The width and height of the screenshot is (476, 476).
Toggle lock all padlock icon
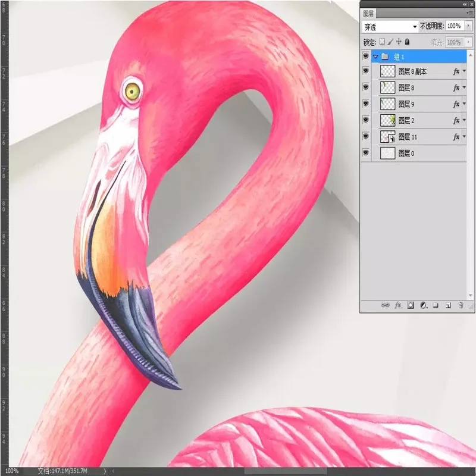pos(407,42)
